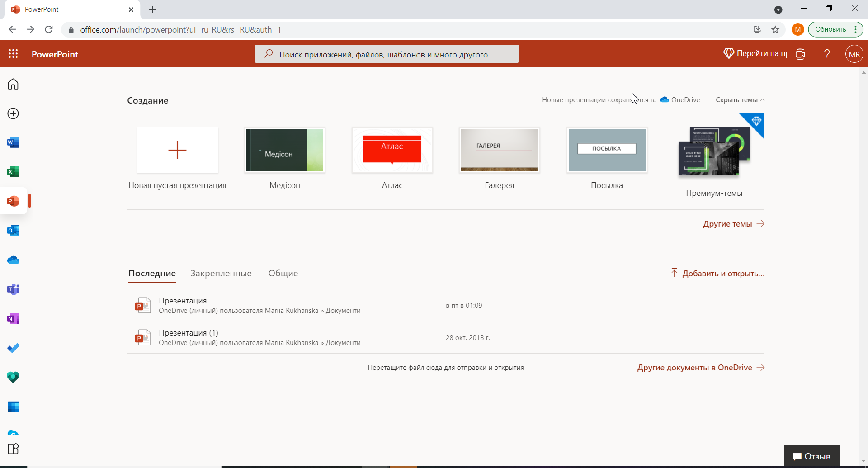Open the help question mark icon
Screen dimensions: 868x468
[x=827, y=54]
